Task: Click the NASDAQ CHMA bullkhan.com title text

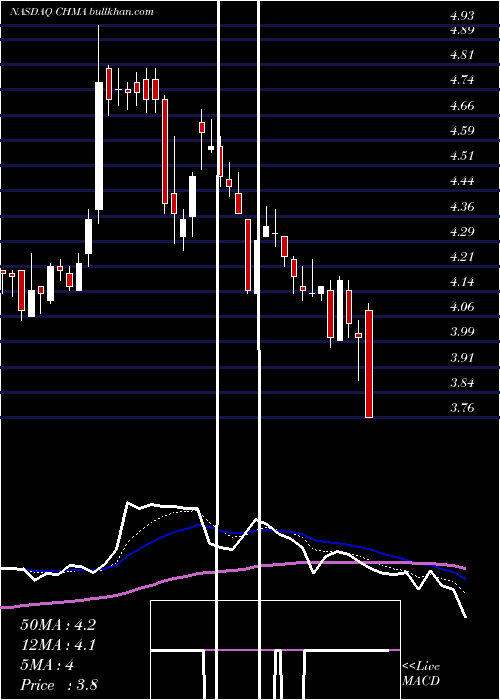Action: point(82,12)
